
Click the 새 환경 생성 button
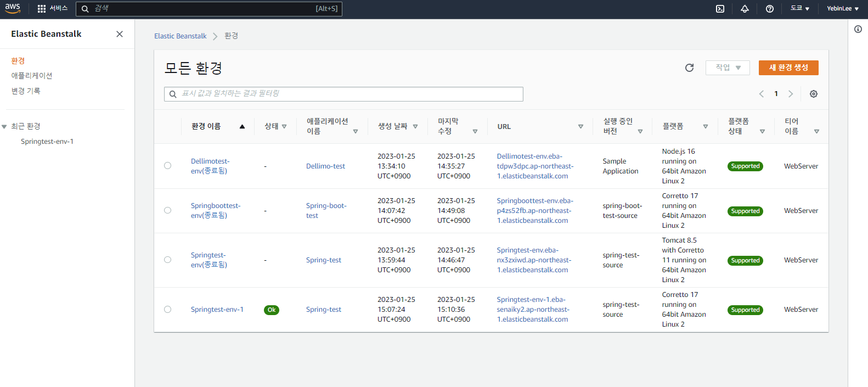click(x=788, y=68)
